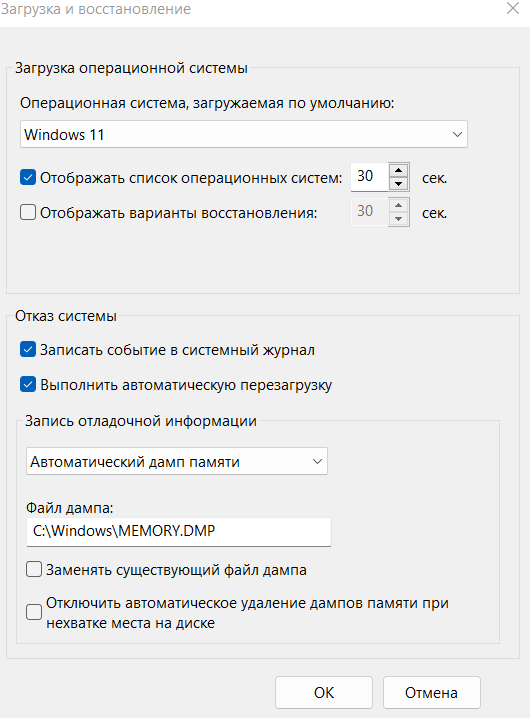Check Заменять существующий файл дампа
Viewport: 530px width, 718px height.
34,570
